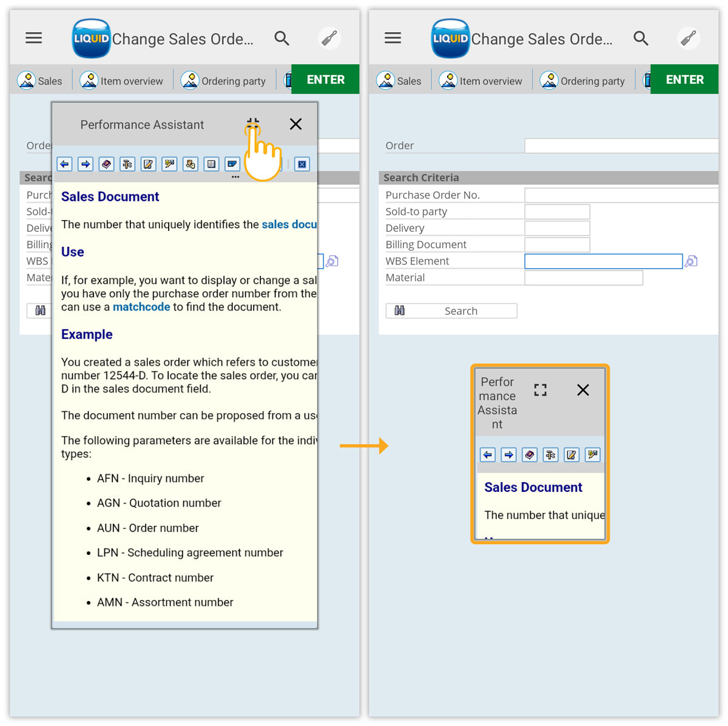This screenshot has height=726, width=728.
Task: Open the three-dots overflow in large dialog toolbar
Action: coord(235,177)
